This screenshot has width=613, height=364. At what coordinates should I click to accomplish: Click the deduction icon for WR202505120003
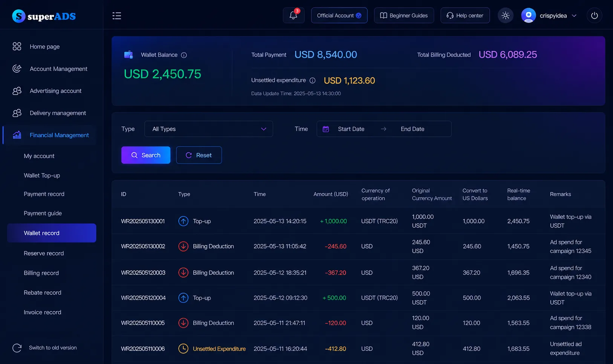(183, 273)
